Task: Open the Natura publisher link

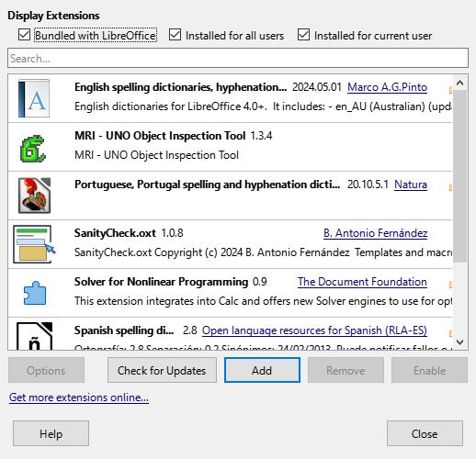Action: (411, 185)
